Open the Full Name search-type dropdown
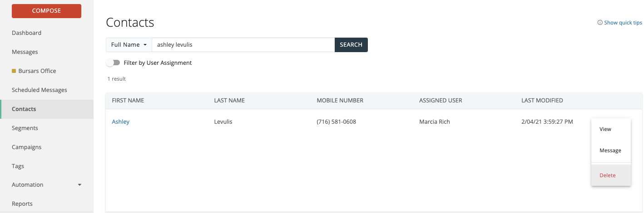This screenshot has height=213, width=644. [129, 45]
